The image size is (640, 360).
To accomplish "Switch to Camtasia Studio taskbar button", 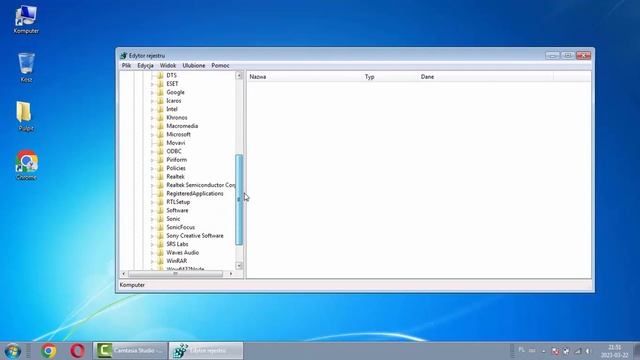I will [130, 351].
